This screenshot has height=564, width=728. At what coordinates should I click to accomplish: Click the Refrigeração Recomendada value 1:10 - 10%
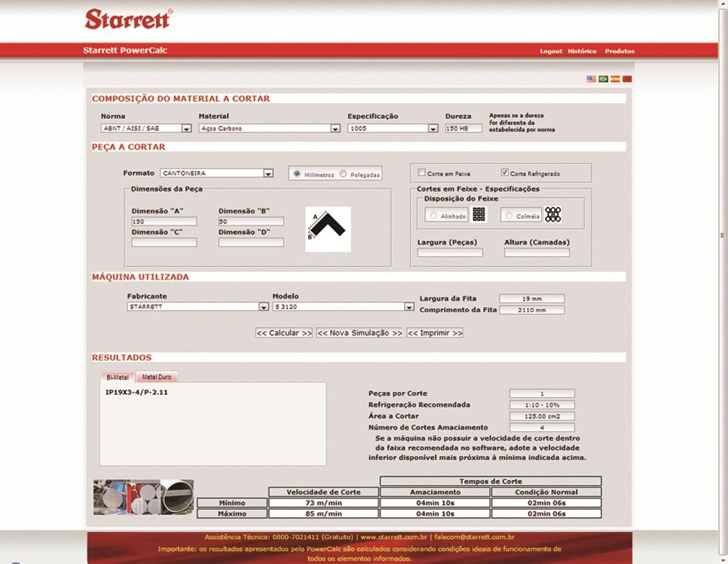[542, 405]
